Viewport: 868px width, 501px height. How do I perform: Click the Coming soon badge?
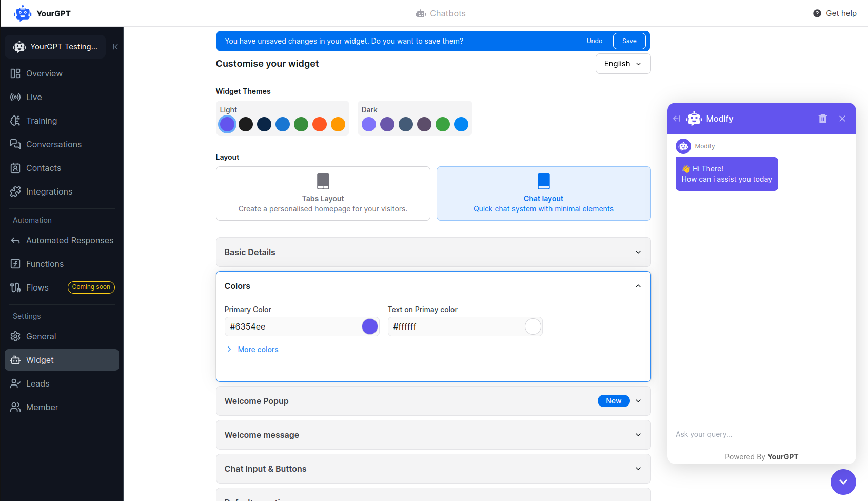click(x=91, y=287)
